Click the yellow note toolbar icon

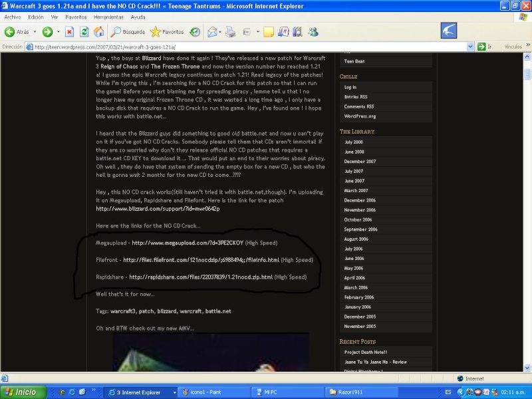pos(269,32)
